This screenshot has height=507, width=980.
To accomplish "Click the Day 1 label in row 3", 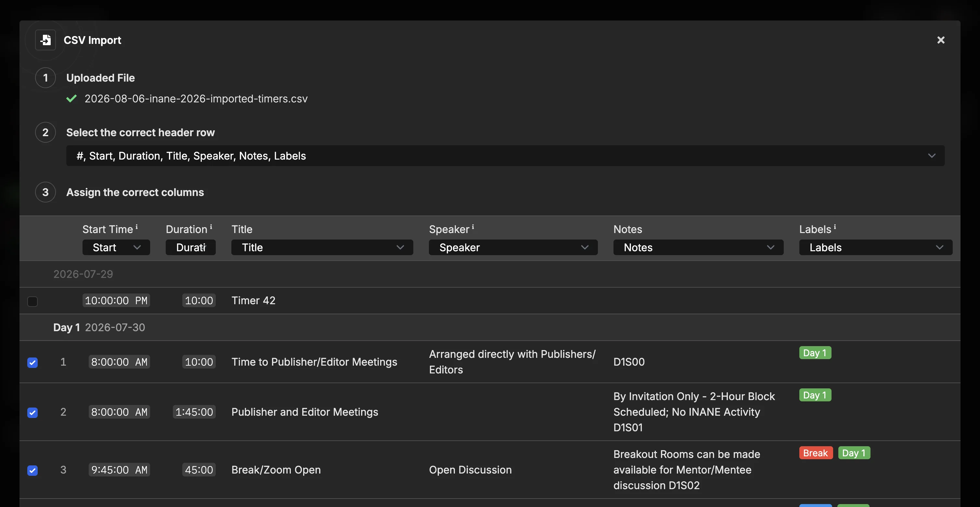I will coord(854,453).
